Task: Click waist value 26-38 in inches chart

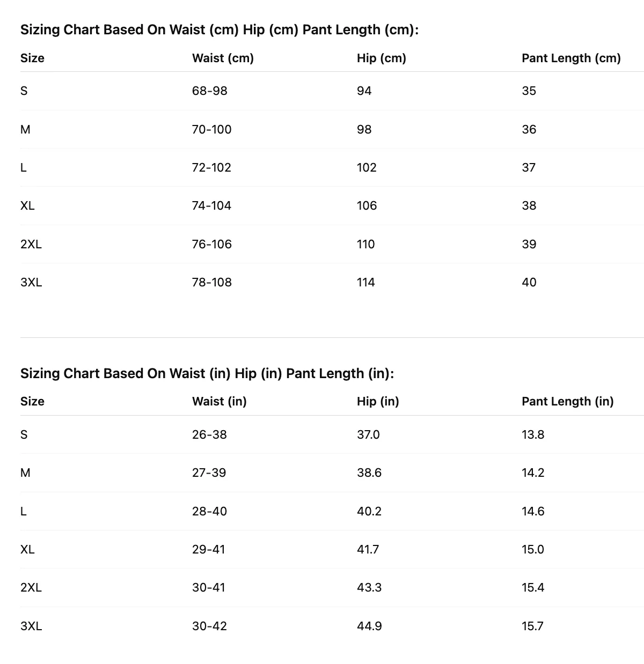Action: [209, 434]
